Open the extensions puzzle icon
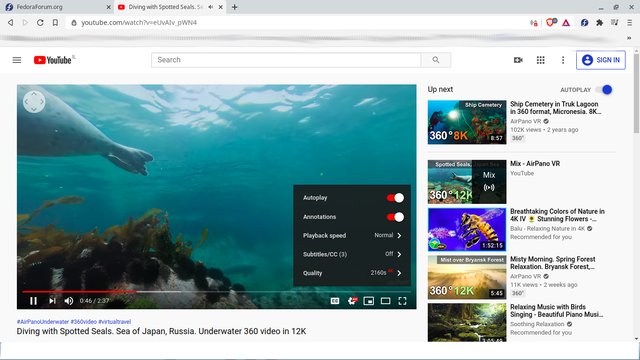The height and width of the screenshot is (360, 640). 599,22
